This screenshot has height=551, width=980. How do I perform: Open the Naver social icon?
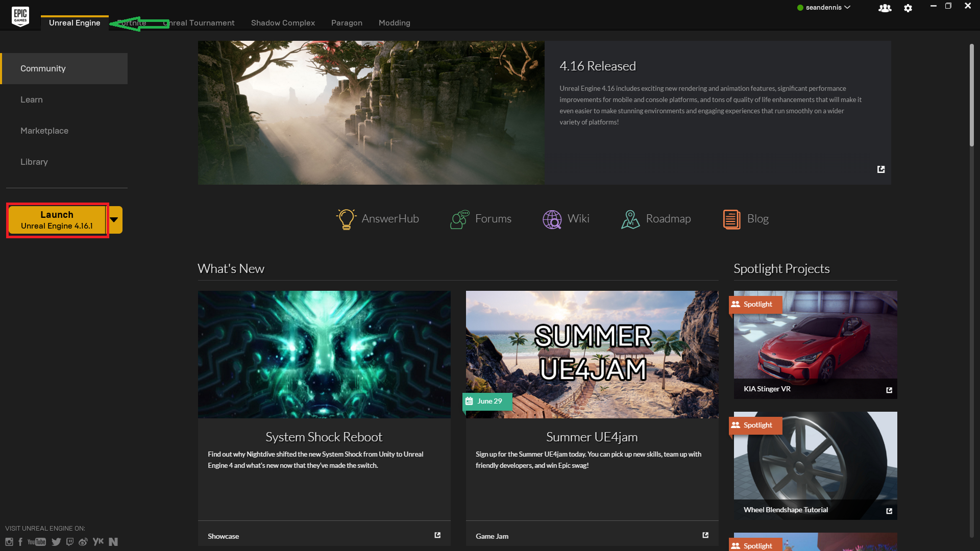tap(113, 542)
